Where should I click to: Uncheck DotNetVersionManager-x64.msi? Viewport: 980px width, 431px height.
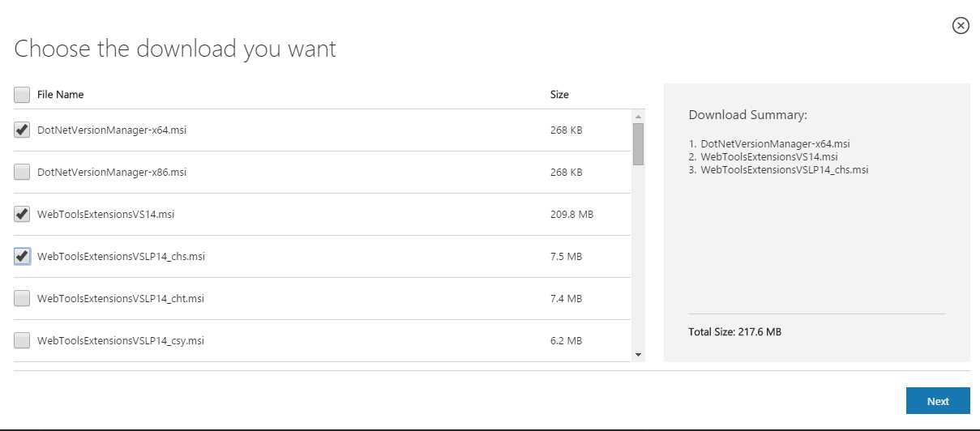click(22, 130)
